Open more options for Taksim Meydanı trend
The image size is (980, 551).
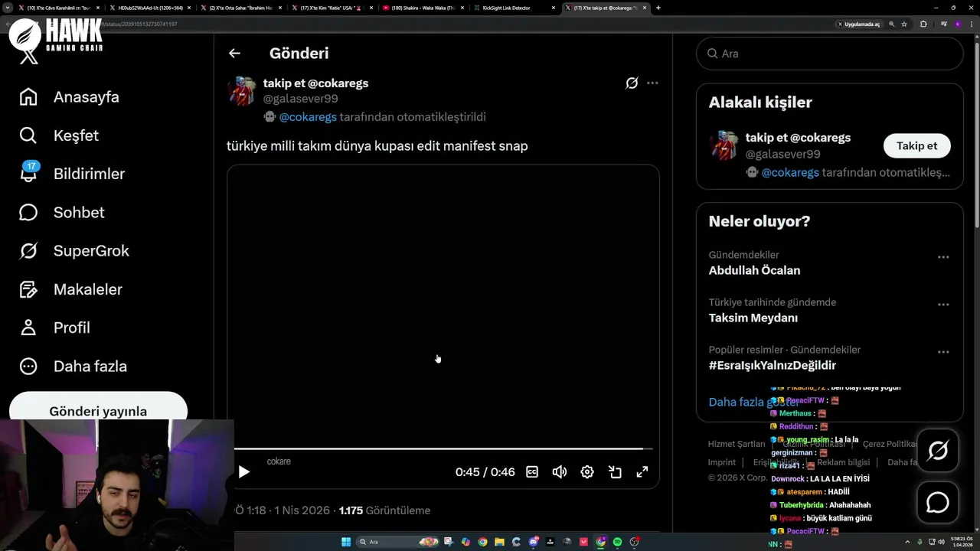(x=943, y=305)
